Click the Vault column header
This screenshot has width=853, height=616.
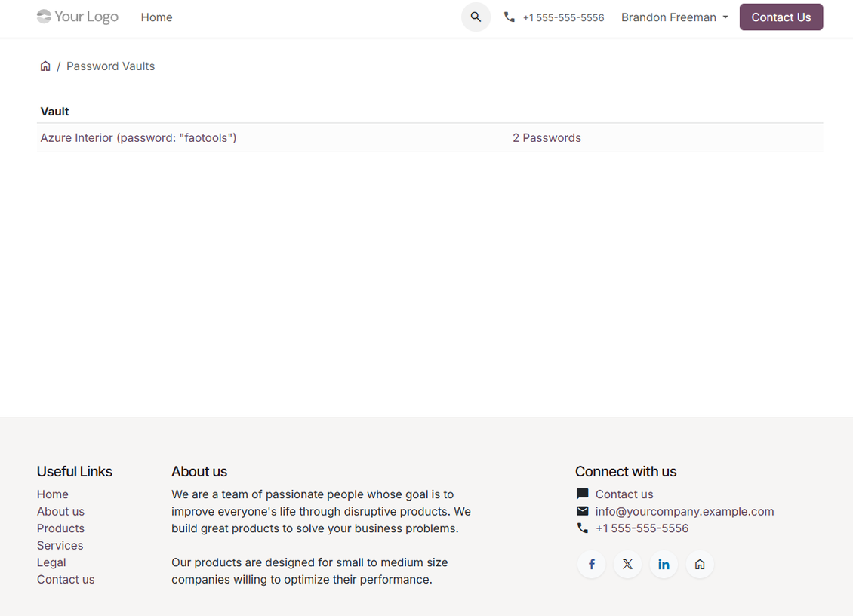pos(54,112)
